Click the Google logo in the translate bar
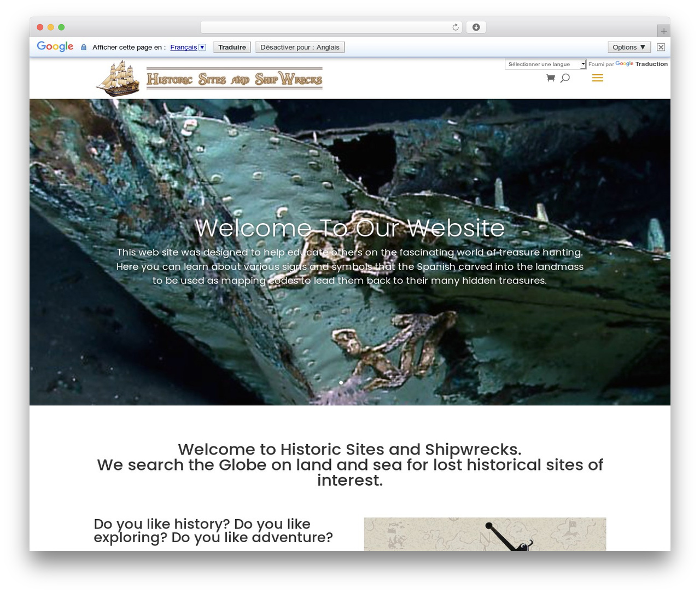The image size is (700, 593). (55, 47)
